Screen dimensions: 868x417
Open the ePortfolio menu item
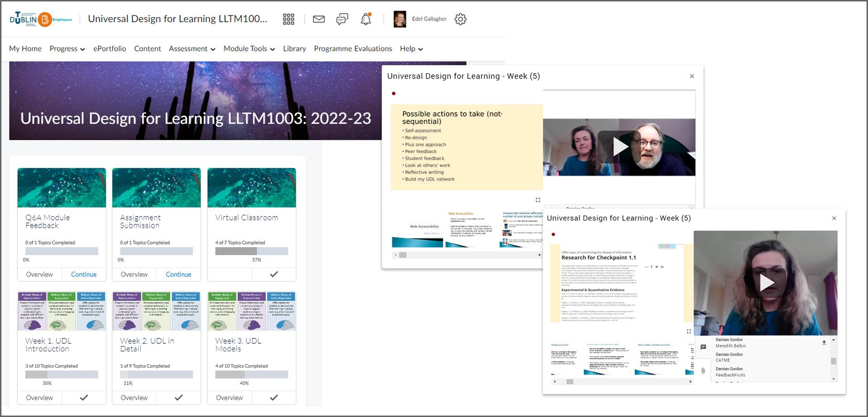(x=110, y=48)
